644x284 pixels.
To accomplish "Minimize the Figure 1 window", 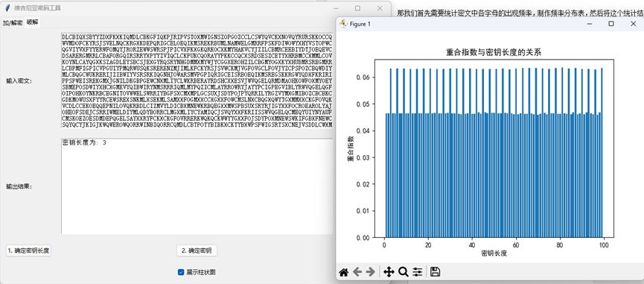I will click(590, 24).
